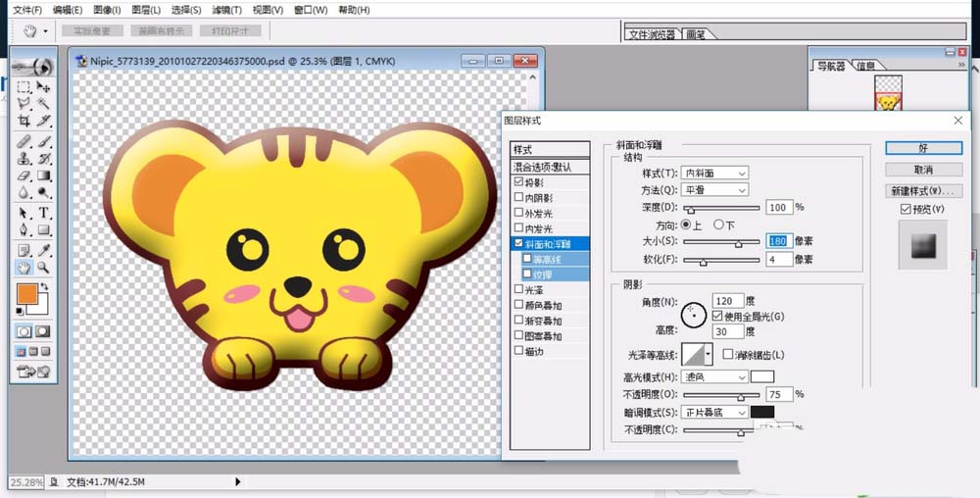Enable the 等高线 contour sub-option
980x498 pixels.
click(527, 259)
